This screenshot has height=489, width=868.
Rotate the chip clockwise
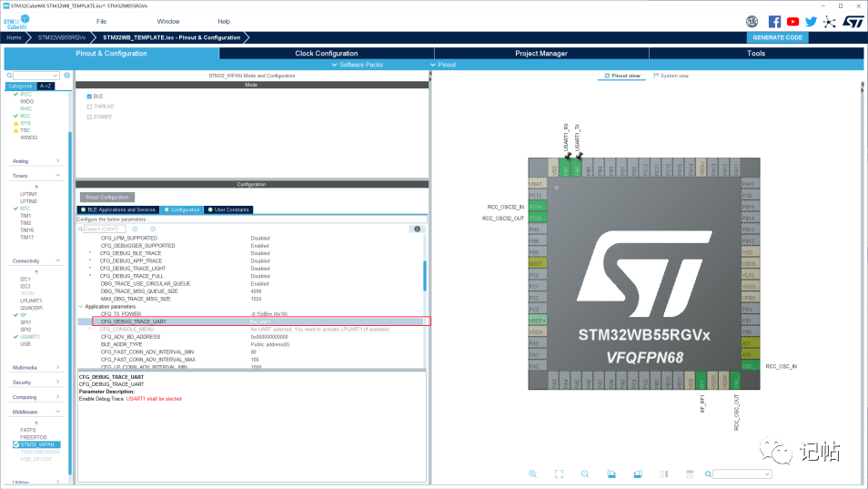coord(611,474)
